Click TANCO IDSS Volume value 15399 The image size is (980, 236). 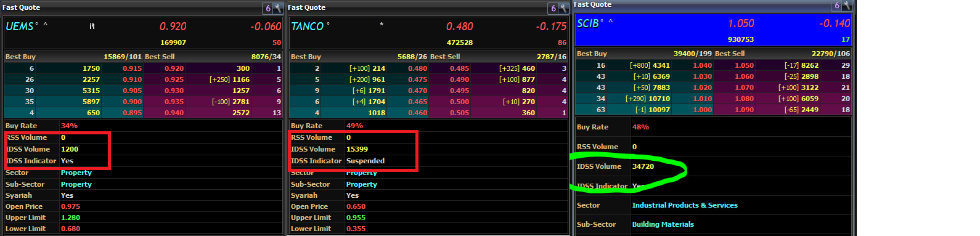pyautogui.click(x=357, y=149)
